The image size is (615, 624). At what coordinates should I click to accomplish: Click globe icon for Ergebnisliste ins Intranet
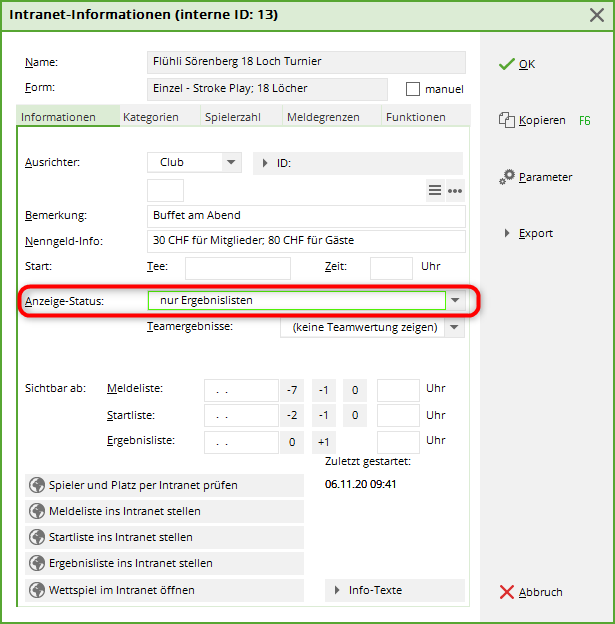[x=37, y=563]
